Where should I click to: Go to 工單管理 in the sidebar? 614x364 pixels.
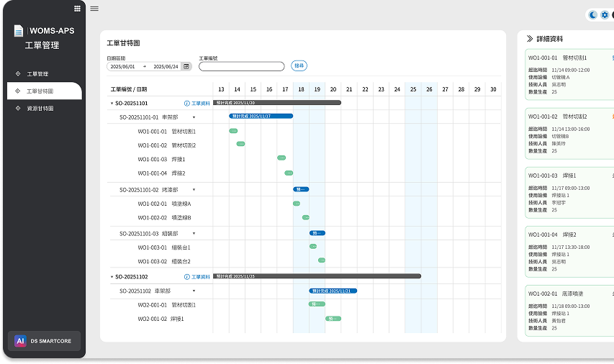[x=37, y=74]
